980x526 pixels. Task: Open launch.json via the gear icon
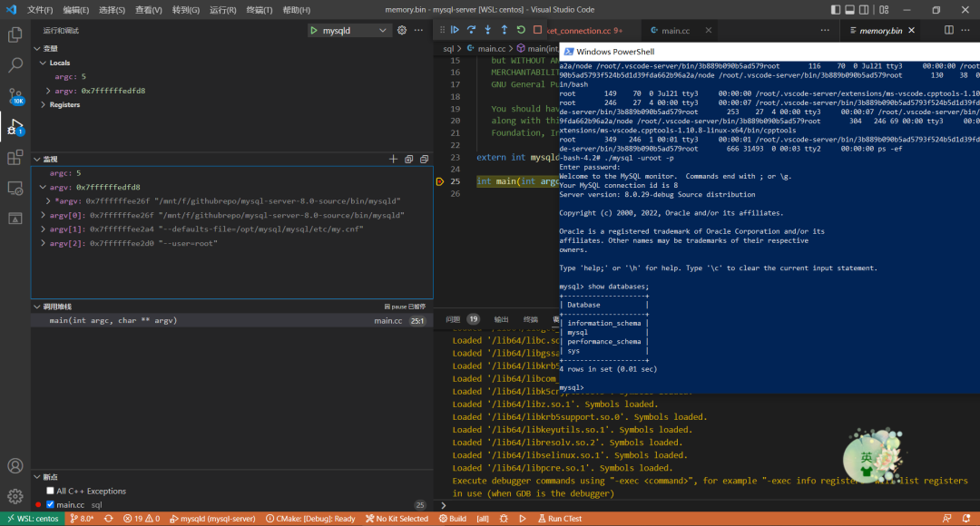click(x=402, y=30)
